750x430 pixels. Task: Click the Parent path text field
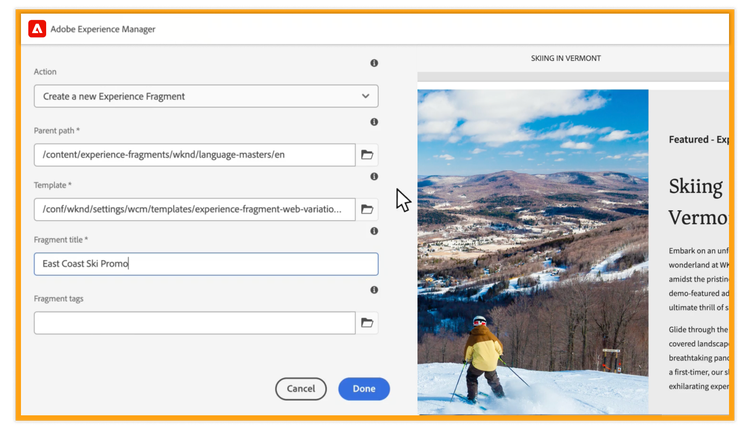195,155
